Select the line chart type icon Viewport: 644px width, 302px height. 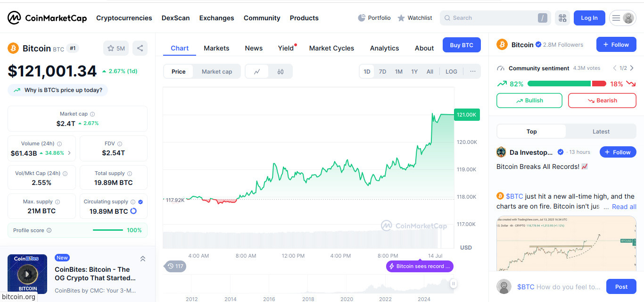coord(257,72)
